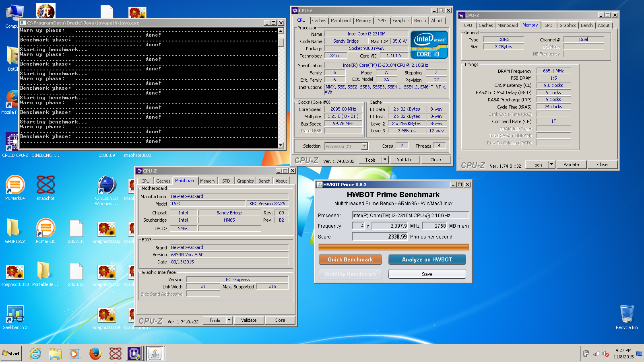This screenshot has width=644, height=362.
Task: Switch to CPU-Z taskbar button
Action: 134,354
